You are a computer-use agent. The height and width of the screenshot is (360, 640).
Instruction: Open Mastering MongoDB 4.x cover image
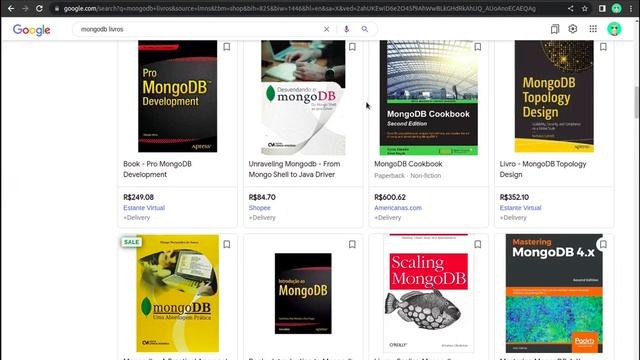pyautogui.click(x=554, y=293)
